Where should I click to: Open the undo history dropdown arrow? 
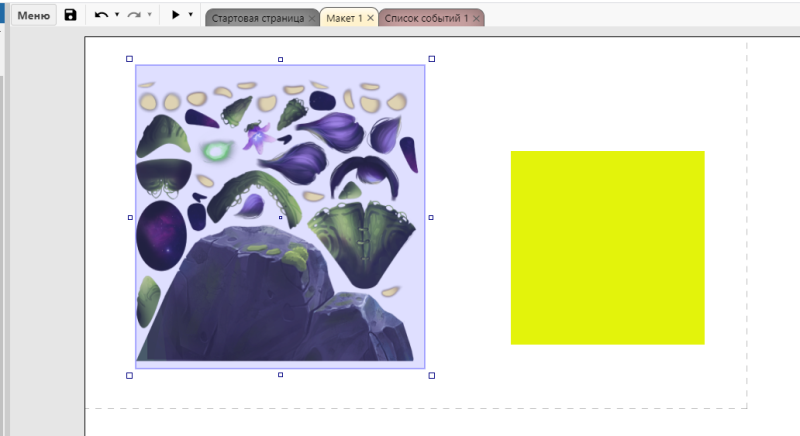coord(117,15)
